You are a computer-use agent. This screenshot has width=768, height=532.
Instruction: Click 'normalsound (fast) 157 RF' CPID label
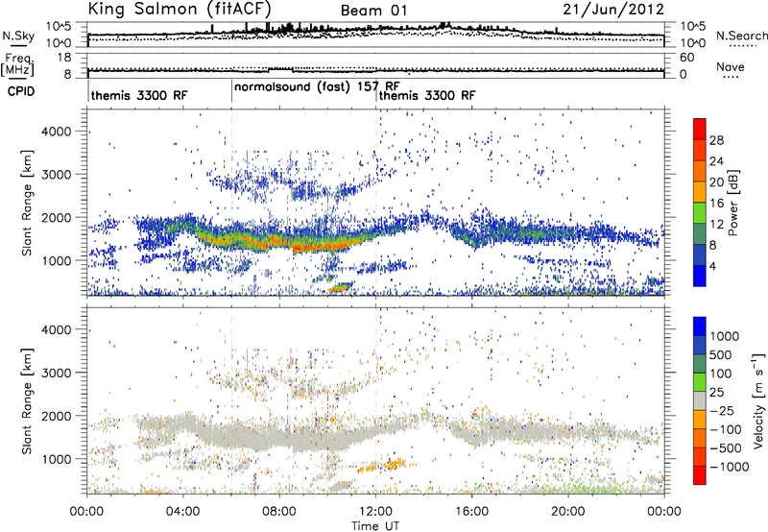317,87
